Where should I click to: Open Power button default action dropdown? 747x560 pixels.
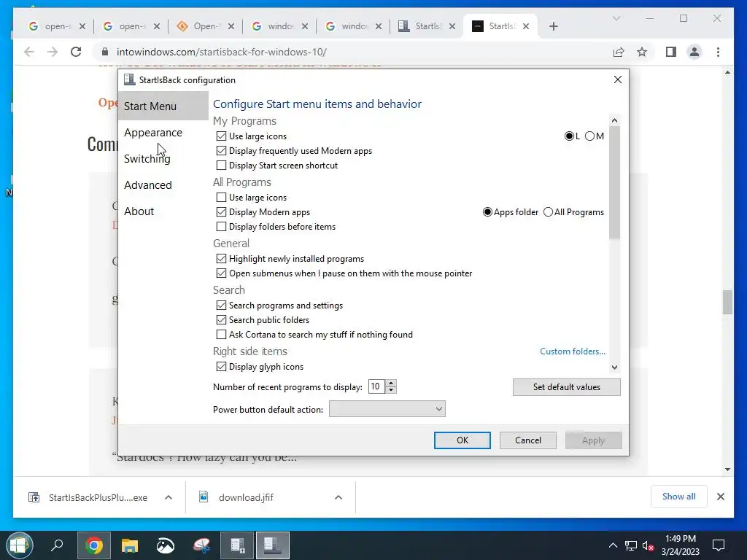tap(387, 409)
